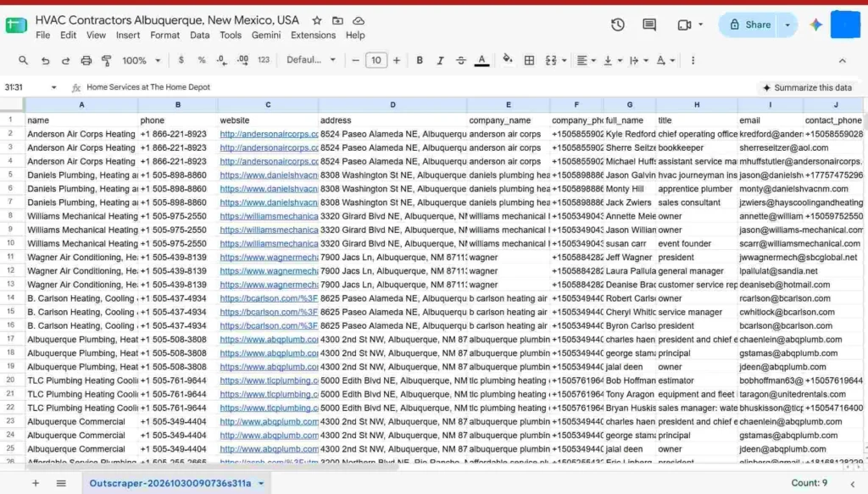Image resolution: width=868 pixels, height=494 pixels.
Task: Open side panel bottom-right chevron
Action: [x=853, y=484]
